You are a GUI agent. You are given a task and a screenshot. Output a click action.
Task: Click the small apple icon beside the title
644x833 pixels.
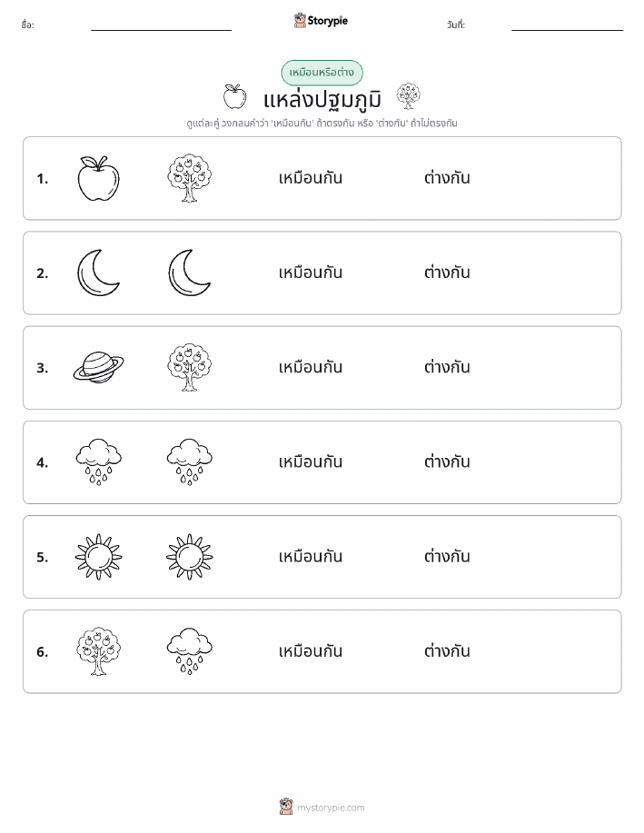click(234, 96)
